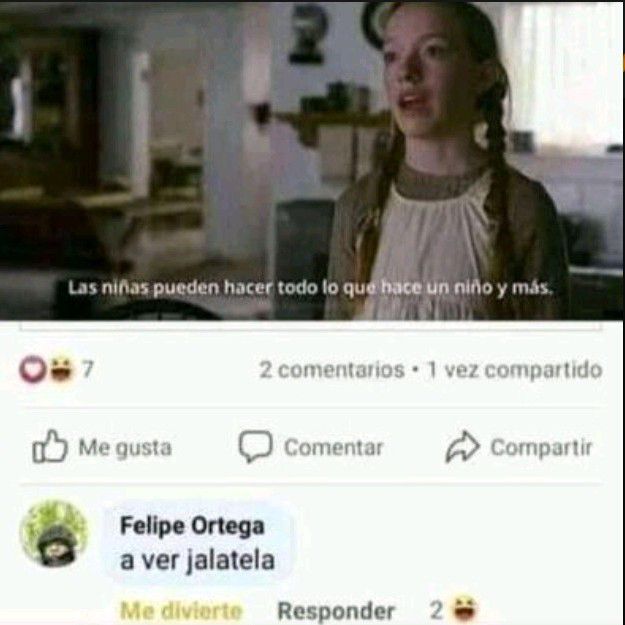Toggle Me divierte reaction on comment
625x625 pixels.
coord(181,610)
